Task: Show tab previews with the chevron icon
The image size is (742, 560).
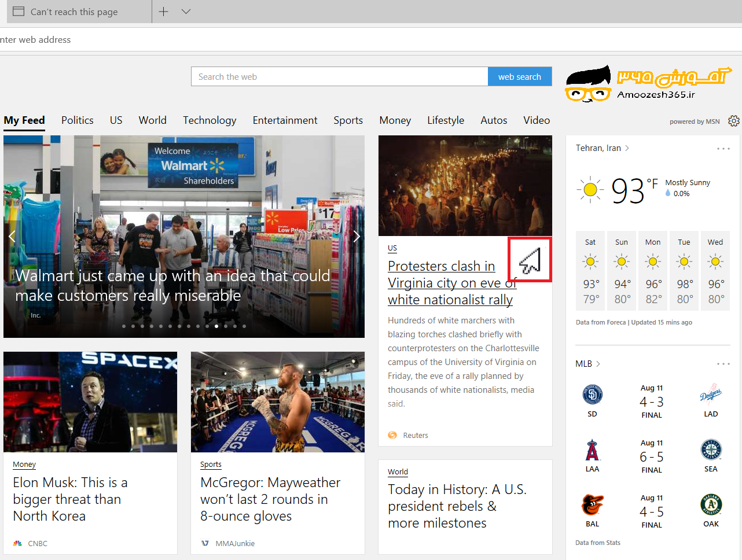Action: tap(186, 12)
